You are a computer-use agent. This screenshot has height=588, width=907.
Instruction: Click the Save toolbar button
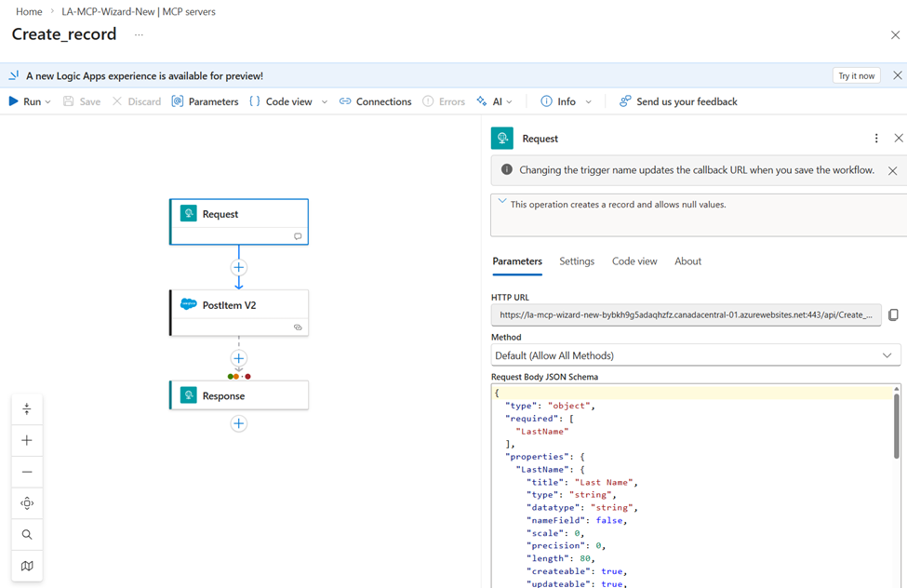pos(82,101)
